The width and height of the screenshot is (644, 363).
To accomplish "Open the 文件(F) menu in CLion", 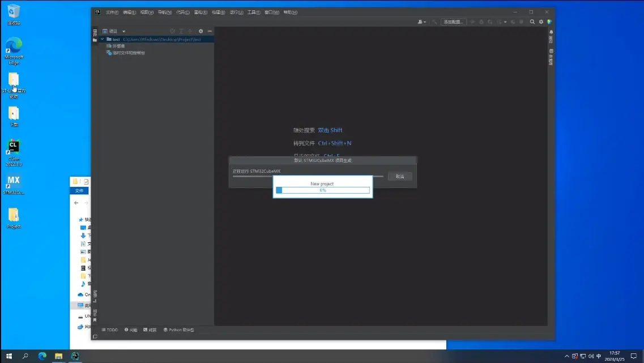I will (x=112, y=12).
